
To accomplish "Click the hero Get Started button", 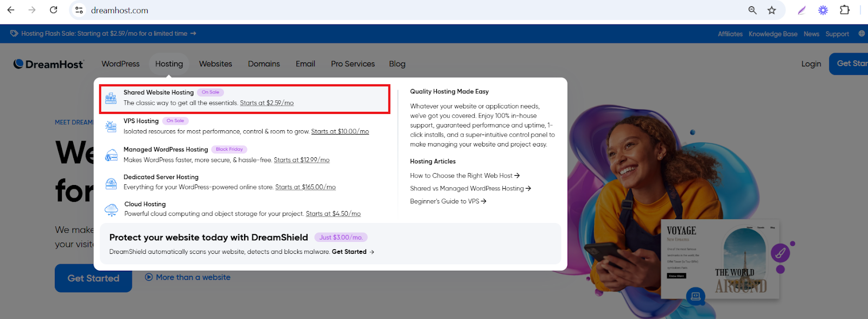I will 93,278.
